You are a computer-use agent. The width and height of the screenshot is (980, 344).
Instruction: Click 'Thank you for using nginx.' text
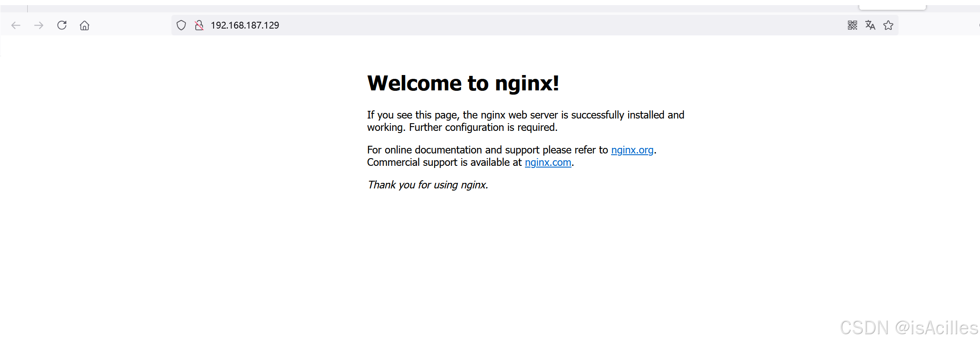[428, 185]
